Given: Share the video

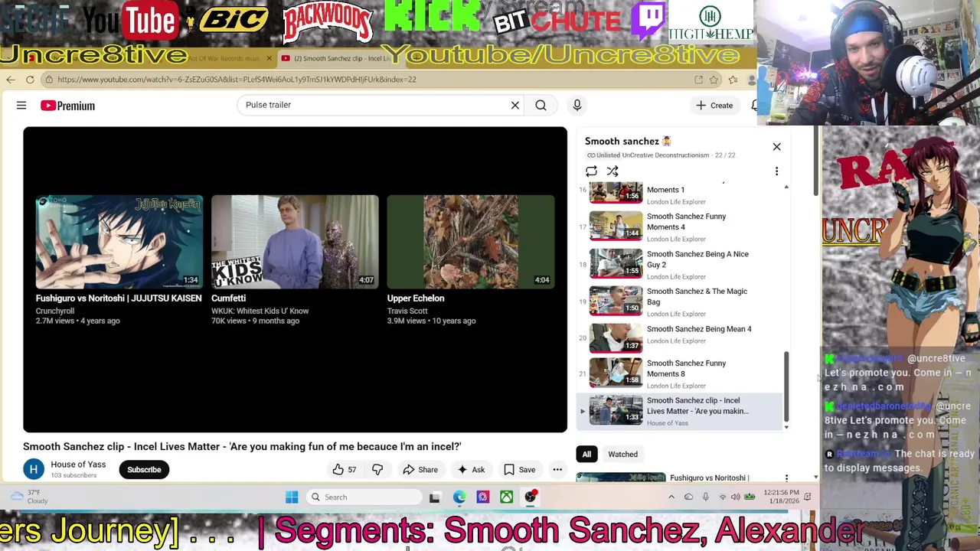Looking at the screenshot, I should (420, 470).
